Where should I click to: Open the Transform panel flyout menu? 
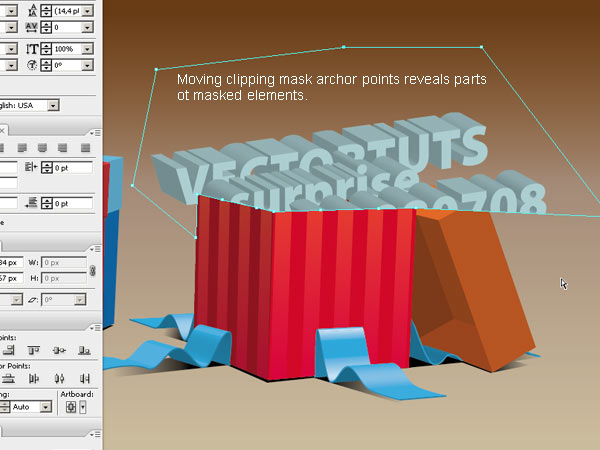point(95,249)
